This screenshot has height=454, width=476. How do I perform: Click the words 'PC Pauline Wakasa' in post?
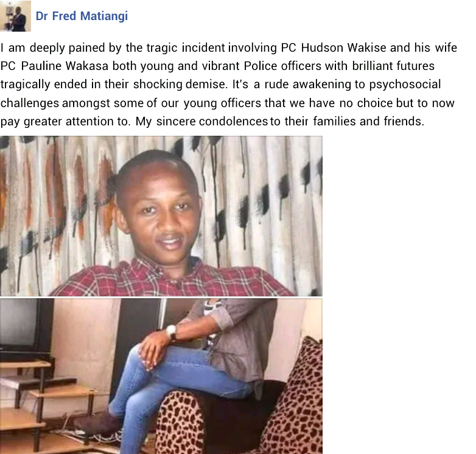click(54, 66)
